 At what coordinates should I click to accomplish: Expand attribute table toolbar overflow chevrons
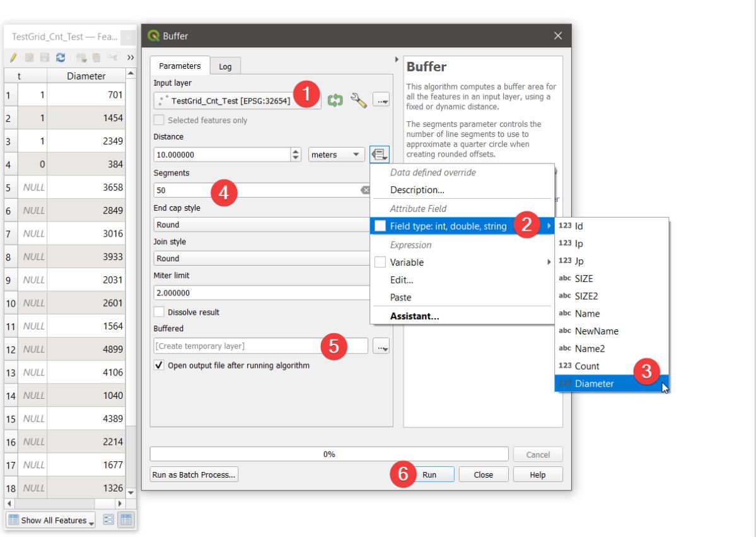(130, 57)
